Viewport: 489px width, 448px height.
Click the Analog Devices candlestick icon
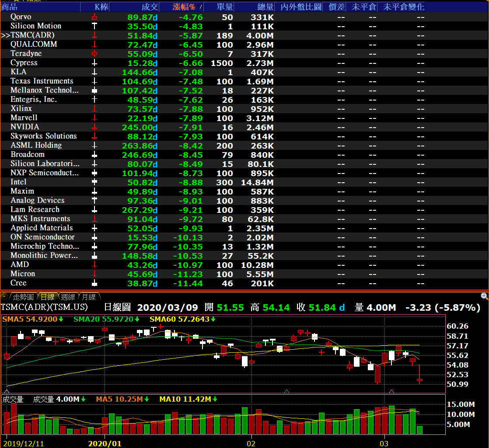tap(94, 201)
